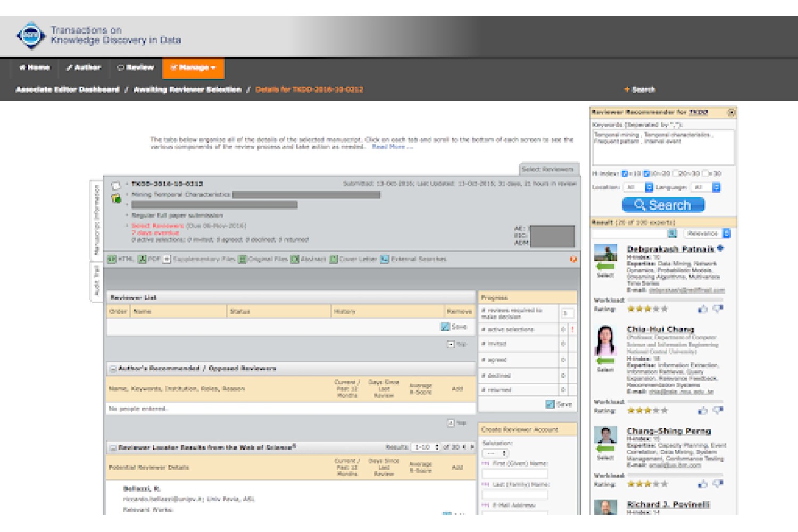Open Chia-Hui Chang profile link

pyautogui.click(x=660, y=329)
